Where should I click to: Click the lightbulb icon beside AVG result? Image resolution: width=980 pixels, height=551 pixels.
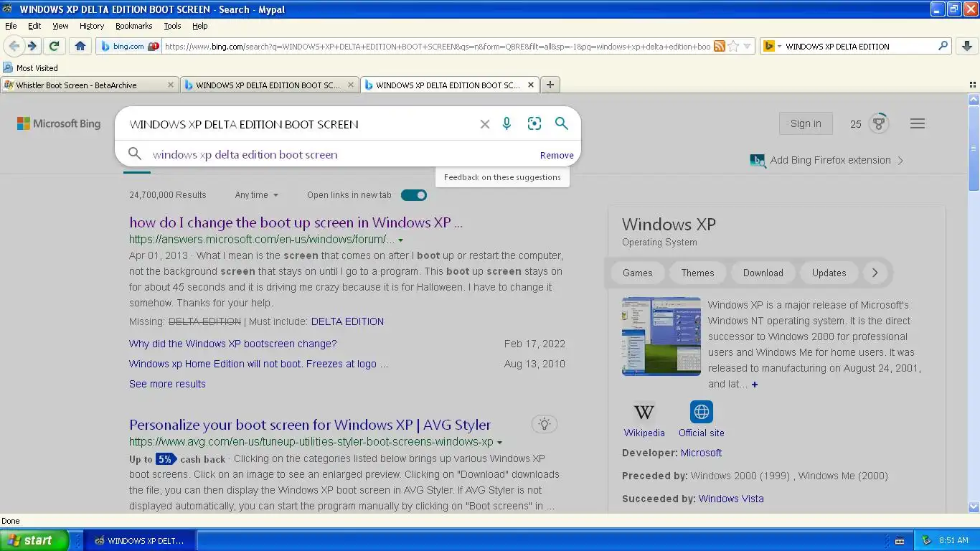point(545,424)
